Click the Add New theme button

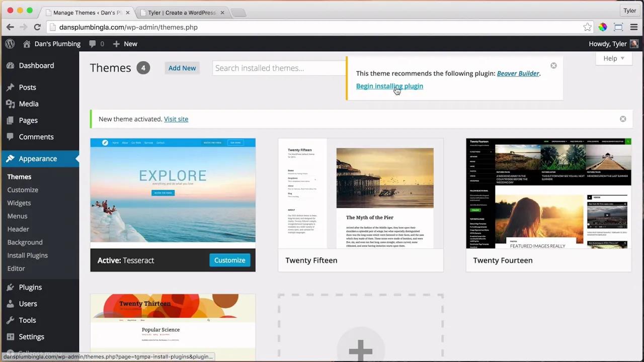point(182,68)
